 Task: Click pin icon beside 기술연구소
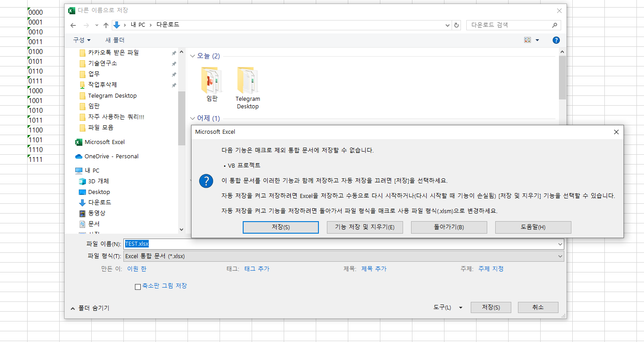[174, 64]
